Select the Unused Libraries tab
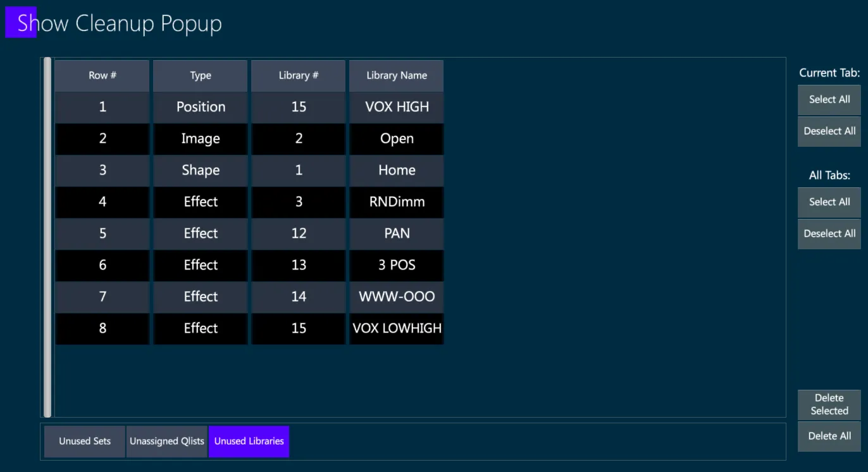The height and width of the screenshot is (472, 868). coord(249,441)
